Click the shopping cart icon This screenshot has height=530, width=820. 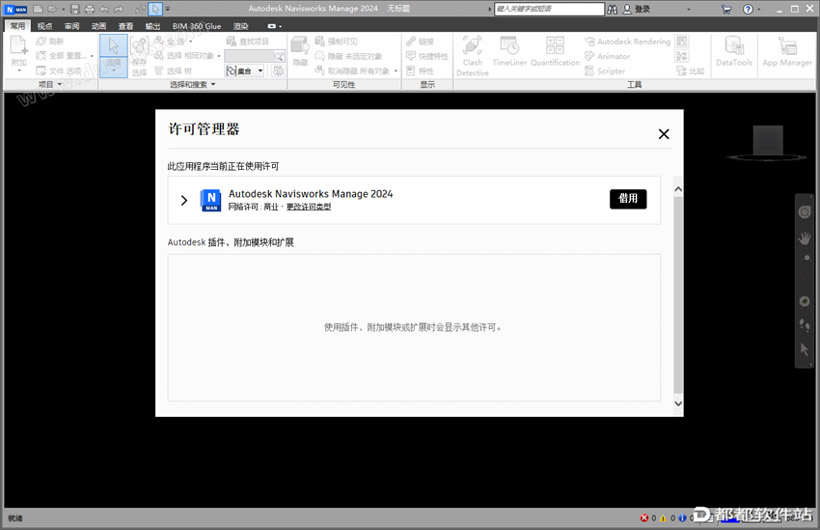tap(726, 9)
